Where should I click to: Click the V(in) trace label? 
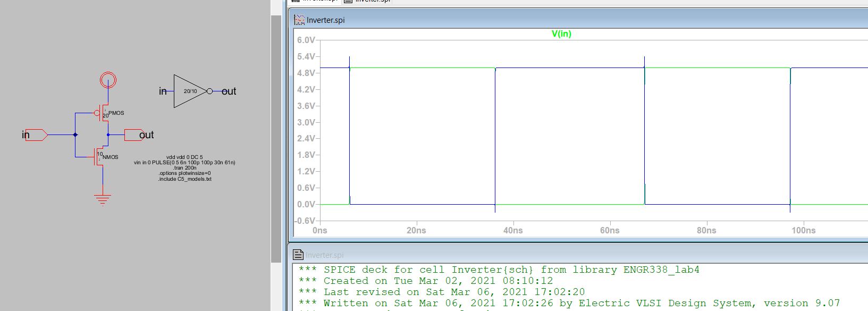coord(561,34)
